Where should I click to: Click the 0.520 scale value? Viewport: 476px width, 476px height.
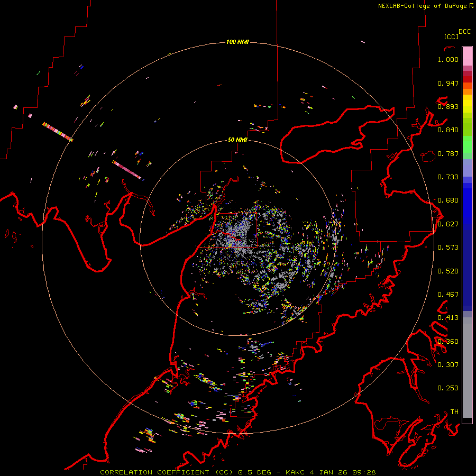(x=448, y=271)
